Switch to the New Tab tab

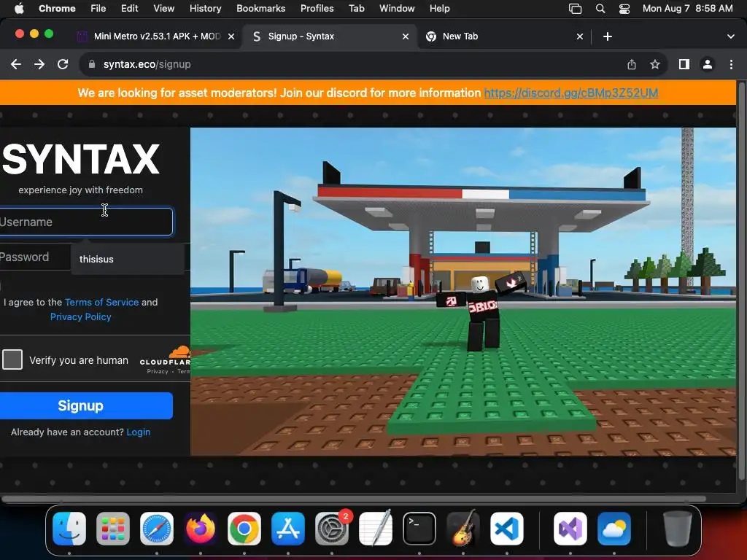(504, 36)
